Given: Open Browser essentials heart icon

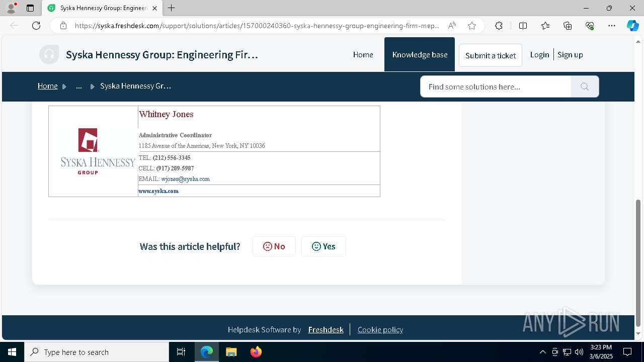Looking at the screenshot, I should point(590,26).
